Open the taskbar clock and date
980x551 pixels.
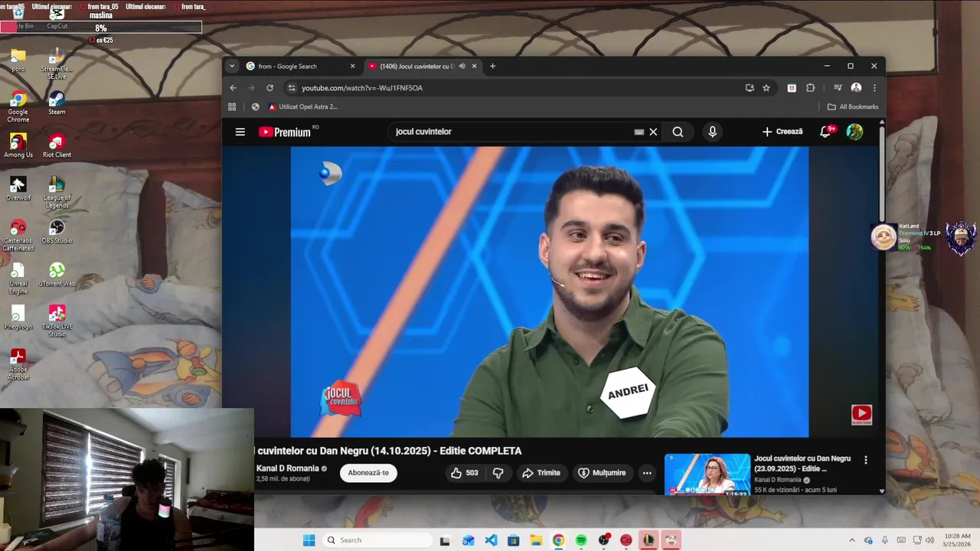click(957, 540)
